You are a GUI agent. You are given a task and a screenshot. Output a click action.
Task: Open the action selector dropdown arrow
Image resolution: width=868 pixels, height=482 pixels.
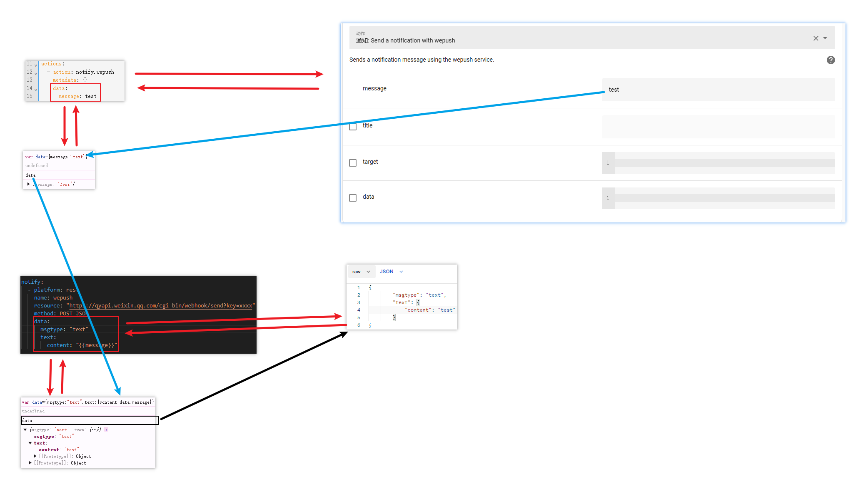point(825,38)
